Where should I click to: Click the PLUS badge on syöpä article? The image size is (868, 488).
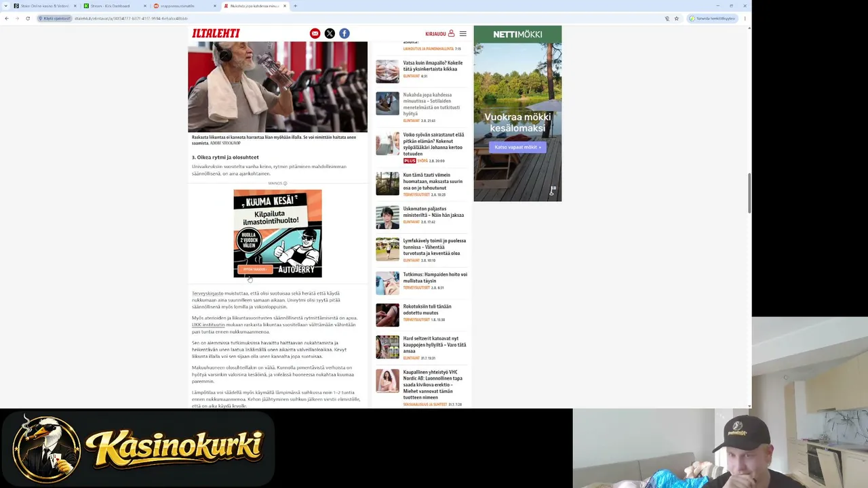coord(410,161)
